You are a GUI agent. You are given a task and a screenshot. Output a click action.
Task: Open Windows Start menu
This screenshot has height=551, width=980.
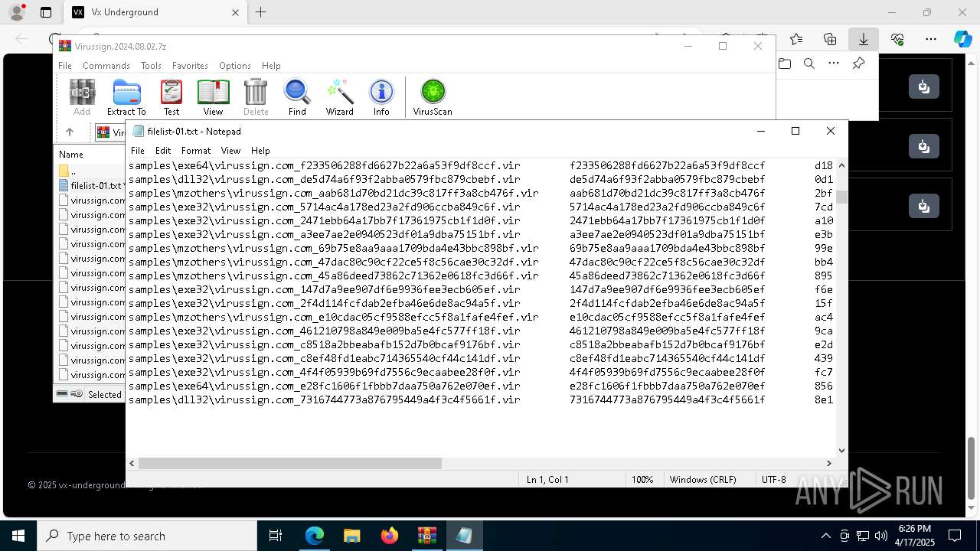pyautogui.click(x=18, y=536)
